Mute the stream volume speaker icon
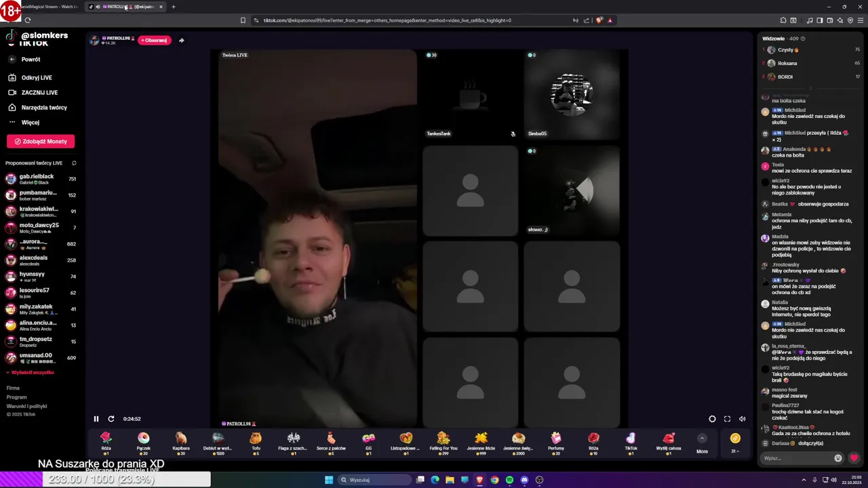Image resolution: width=868 pixels, height=488 pixels. point(742,419)
